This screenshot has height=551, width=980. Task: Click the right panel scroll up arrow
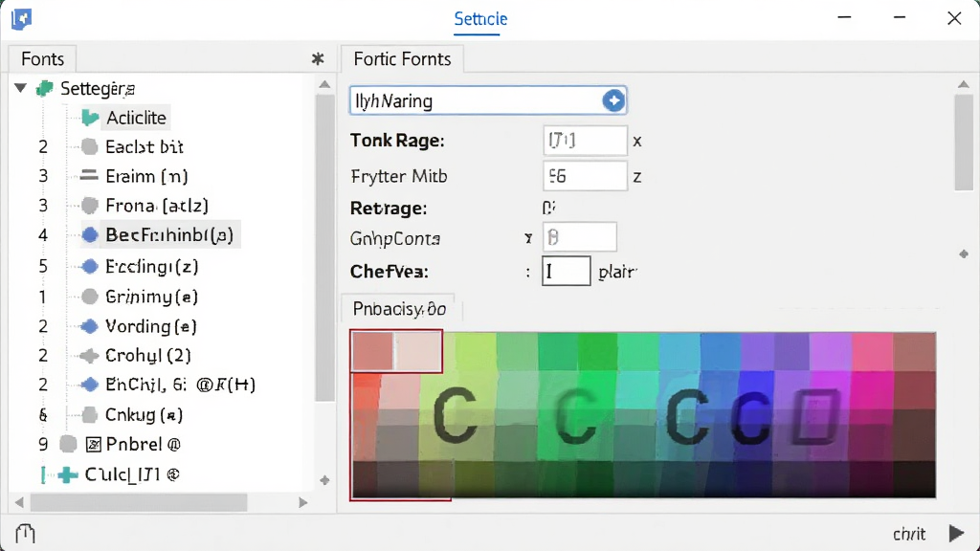[964, 84]
